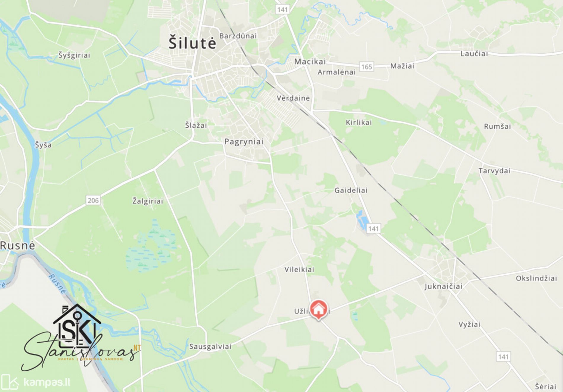Click the 165 road shield near Macikai

(x=367, y=67)
